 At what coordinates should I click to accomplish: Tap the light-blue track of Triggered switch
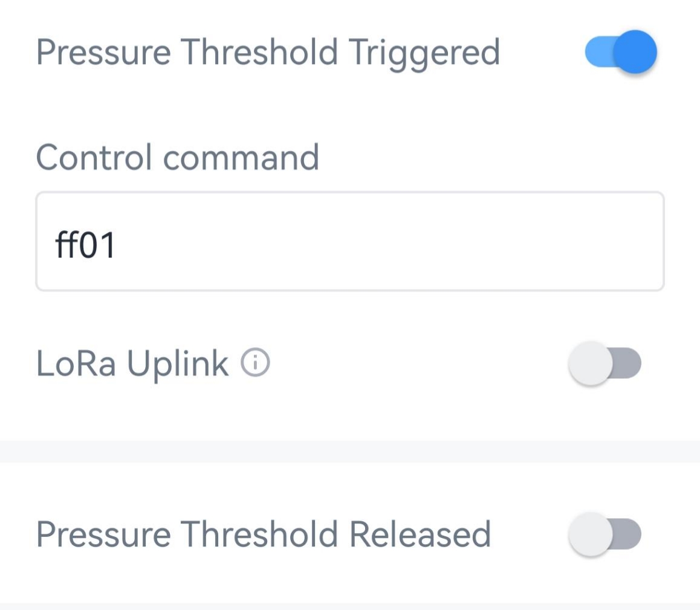coord(597,53)
